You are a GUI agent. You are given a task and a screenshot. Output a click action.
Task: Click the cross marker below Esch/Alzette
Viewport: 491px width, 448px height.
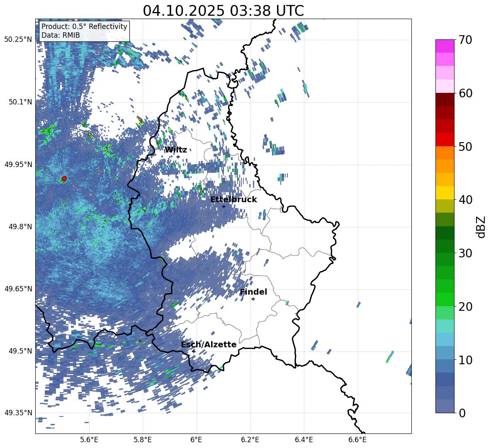point(194,351)
